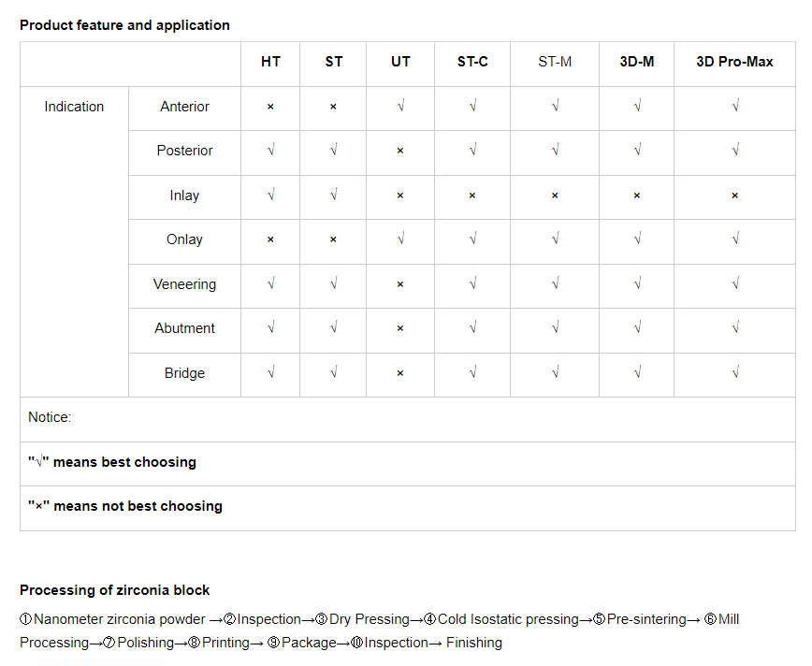Screen dimensions: 812x666
Task: Click the check mark for ST-C Bridge
Action: click(x=472, y=373)
